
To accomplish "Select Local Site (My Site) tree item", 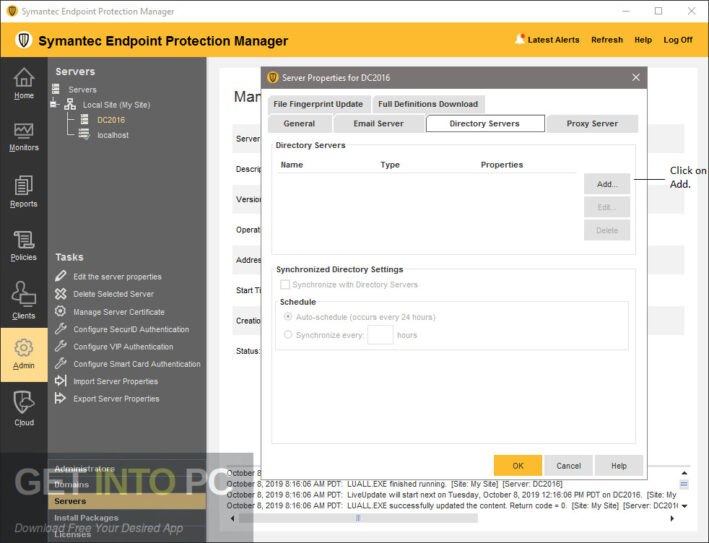I will tap(116, 104).
